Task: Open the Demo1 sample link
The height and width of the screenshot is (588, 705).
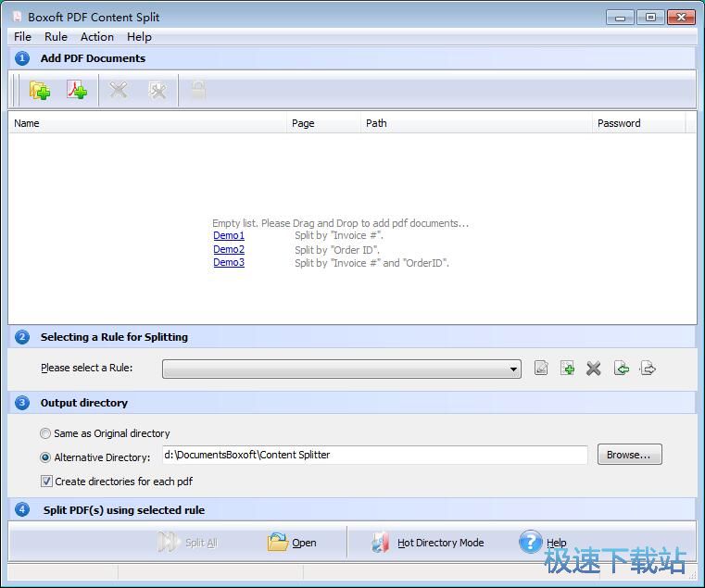Action: pos(229,236)
